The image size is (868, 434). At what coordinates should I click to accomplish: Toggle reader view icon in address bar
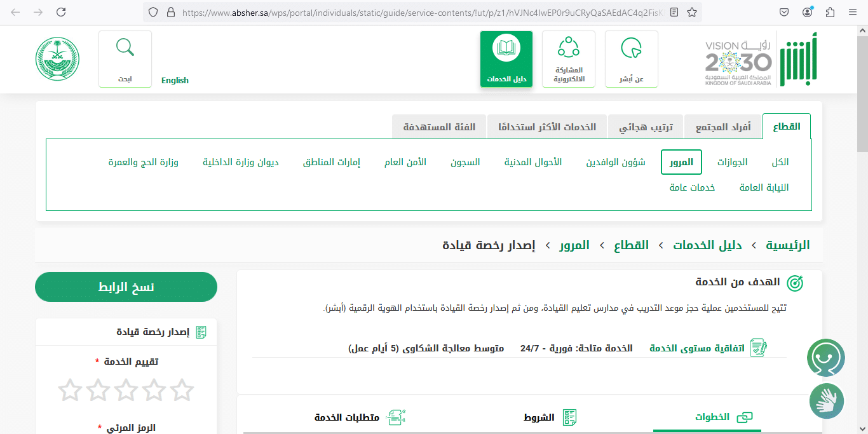click(674, 12)
